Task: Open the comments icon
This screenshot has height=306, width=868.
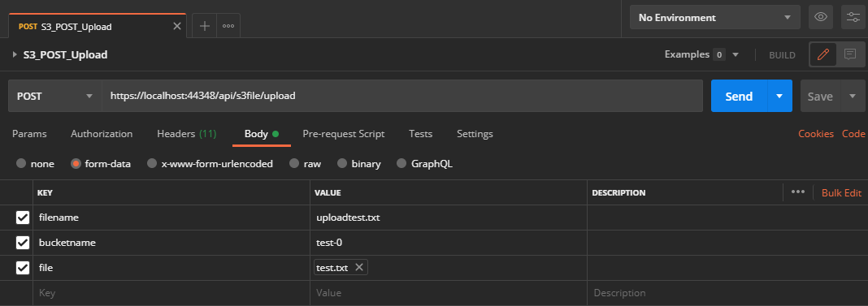Action: click(850, 54)
